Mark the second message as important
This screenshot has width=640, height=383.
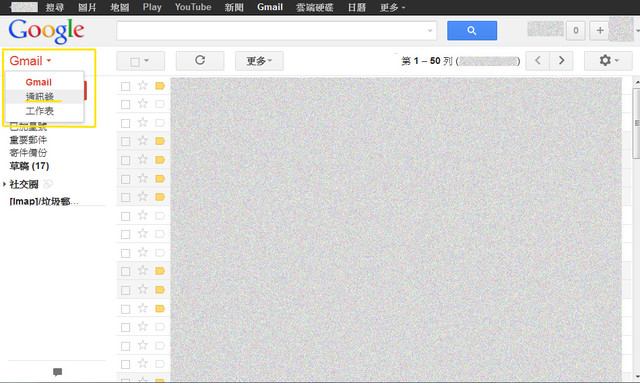pos(160,104)
